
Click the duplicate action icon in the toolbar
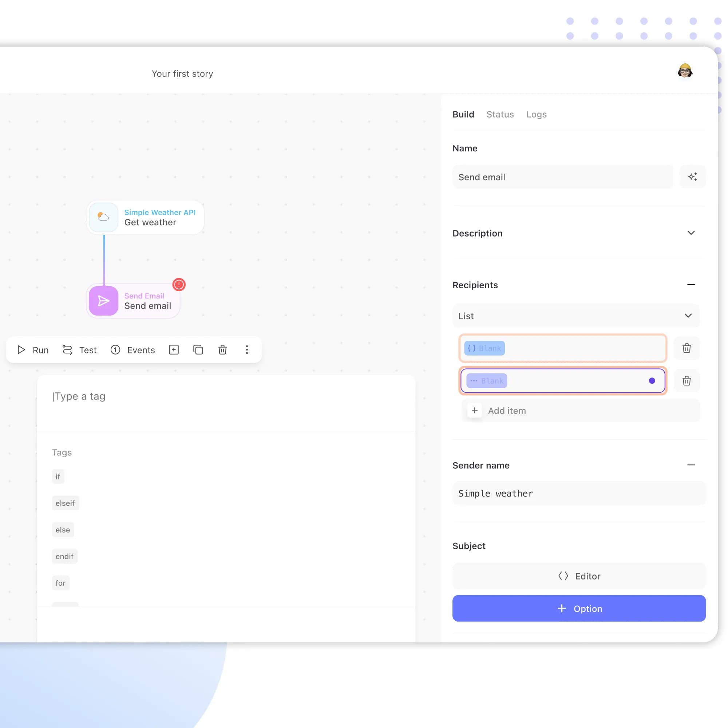[x=198, y=350]
